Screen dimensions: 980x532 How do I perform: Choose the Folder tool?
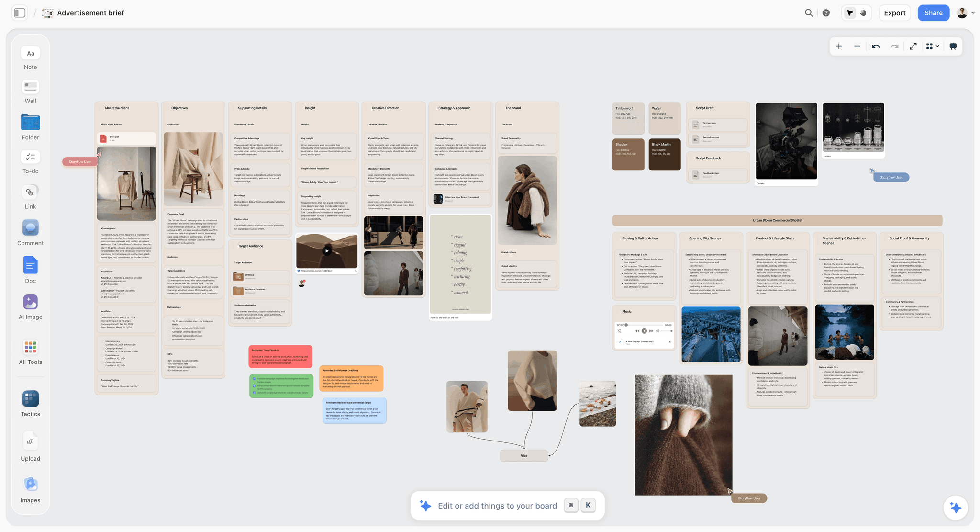point(30,127)
